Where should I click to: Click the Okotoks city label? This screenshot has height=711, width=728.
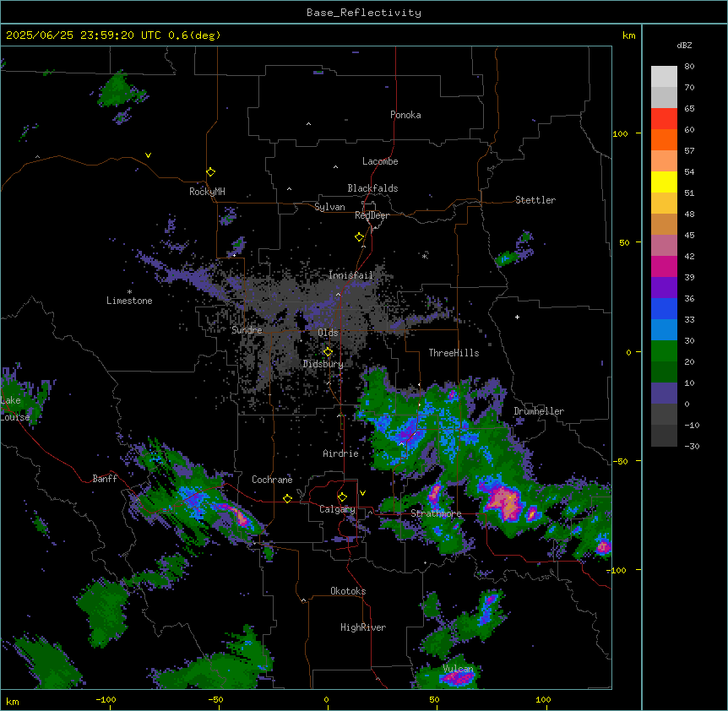click(348, 591)
